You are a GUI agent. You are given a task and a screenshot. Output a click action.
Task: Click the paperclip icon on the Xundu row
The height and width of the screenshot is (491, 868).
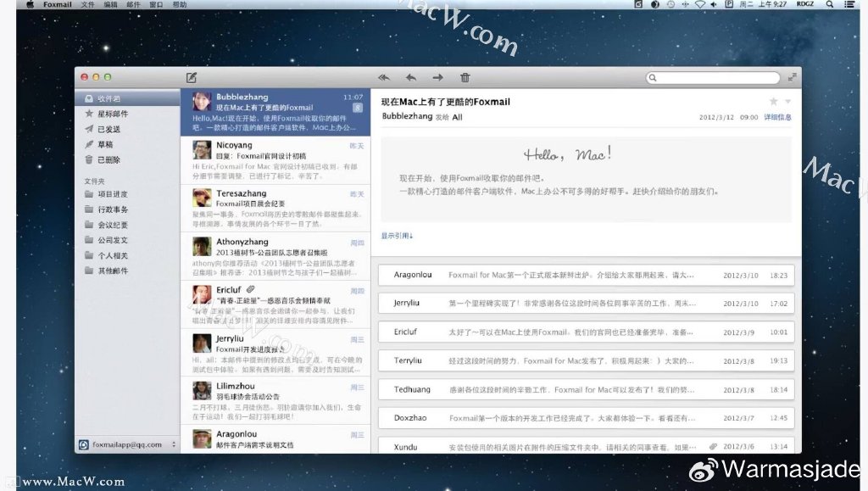tap(713, 446)
